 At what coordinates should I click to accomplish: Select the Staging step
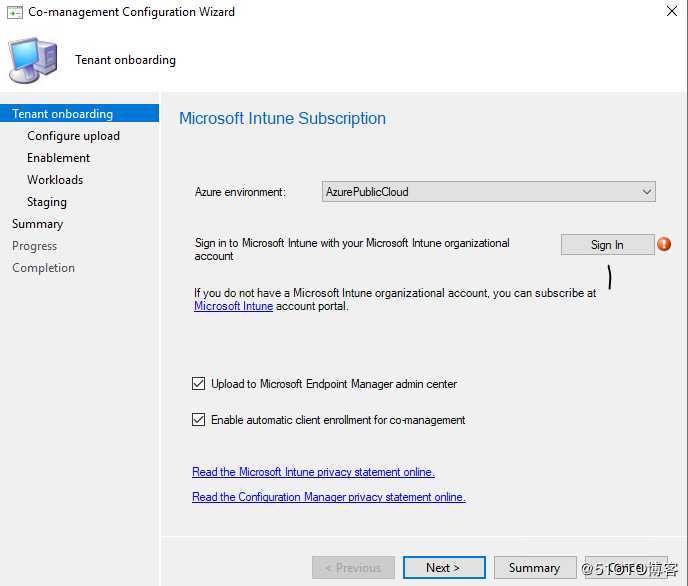coord(47,202)
